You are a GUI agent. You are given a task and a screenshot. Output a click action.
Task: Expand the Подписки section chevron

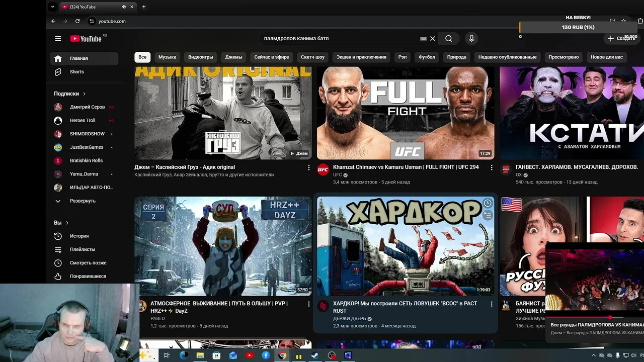coord(84,94)
